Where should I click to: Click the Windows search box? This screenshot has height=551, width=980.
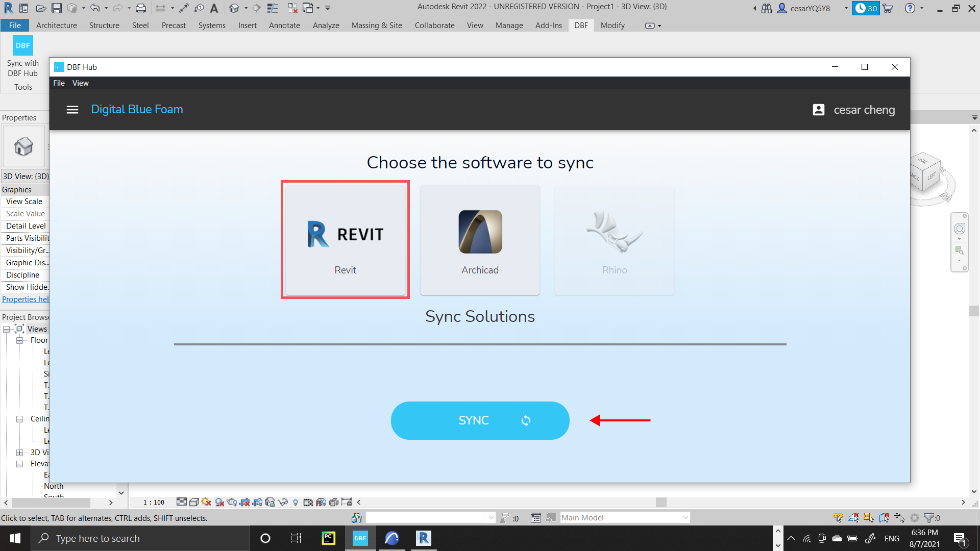(140, 538)
